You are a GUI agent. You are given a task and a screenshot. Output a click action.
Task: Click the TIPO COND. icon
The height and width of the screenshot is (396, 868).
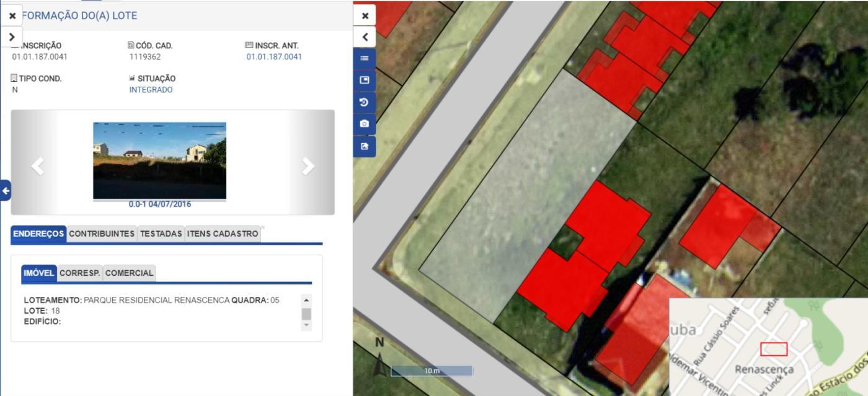coord(14,77)
